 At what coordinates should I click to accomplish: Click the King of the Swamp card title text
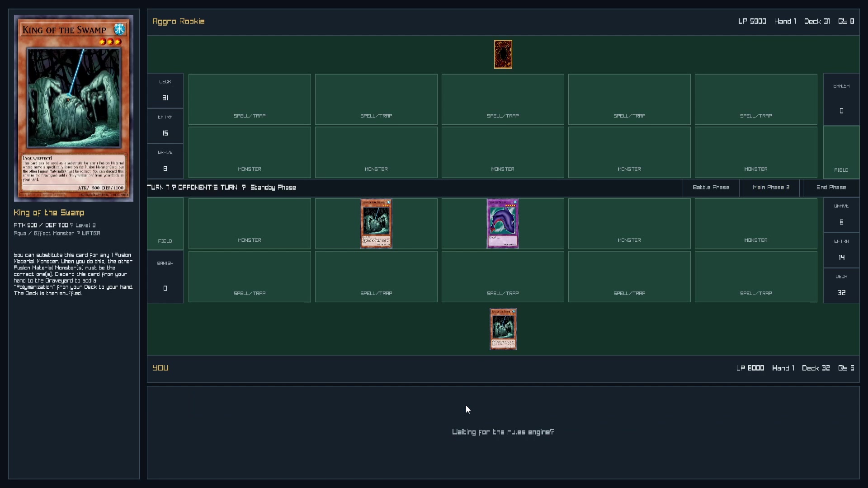49,212
